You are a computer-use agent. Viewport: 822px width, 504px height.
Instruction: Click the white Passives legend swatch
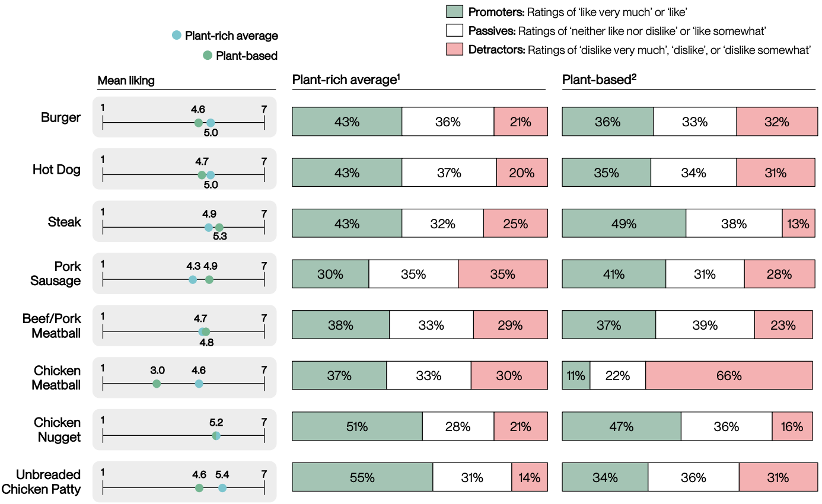pyautogui.click(x=454, y=31)
